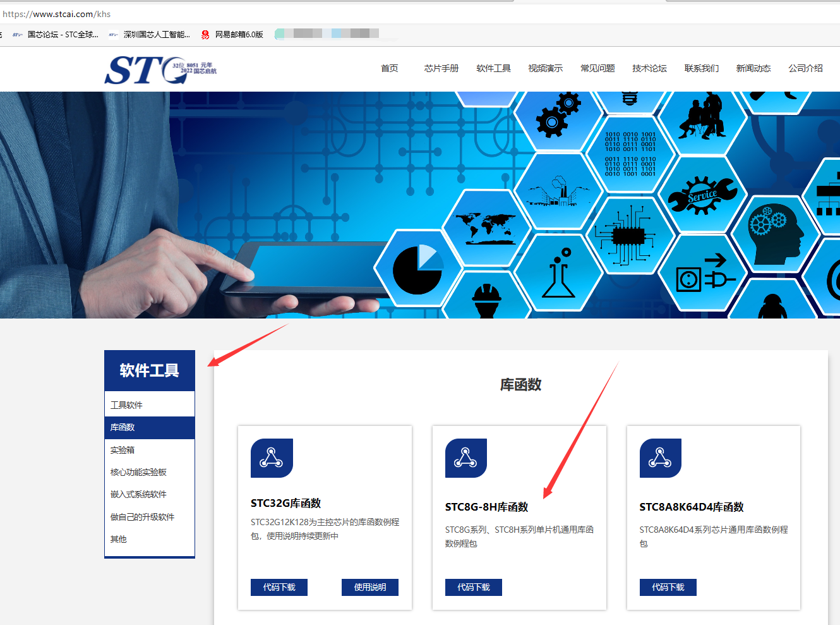Select 库函数 in the sidebar
This screenshot has width=840, height=625.
tap(150, 427)
